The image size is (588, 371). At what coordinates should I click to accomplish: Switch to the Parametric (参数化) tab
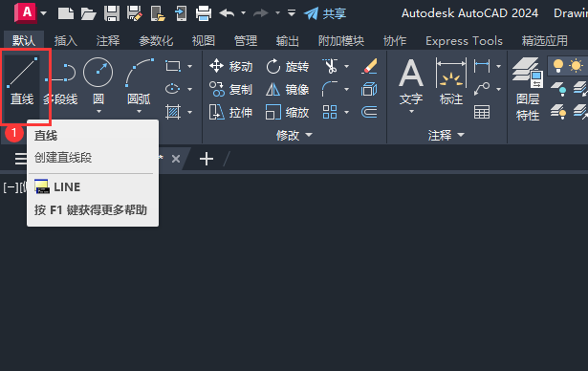coord(156,40)
